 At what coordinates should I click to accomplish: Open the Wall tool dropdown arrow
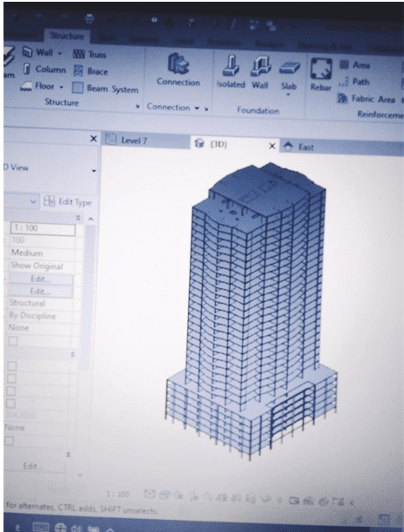coord(60,53)
